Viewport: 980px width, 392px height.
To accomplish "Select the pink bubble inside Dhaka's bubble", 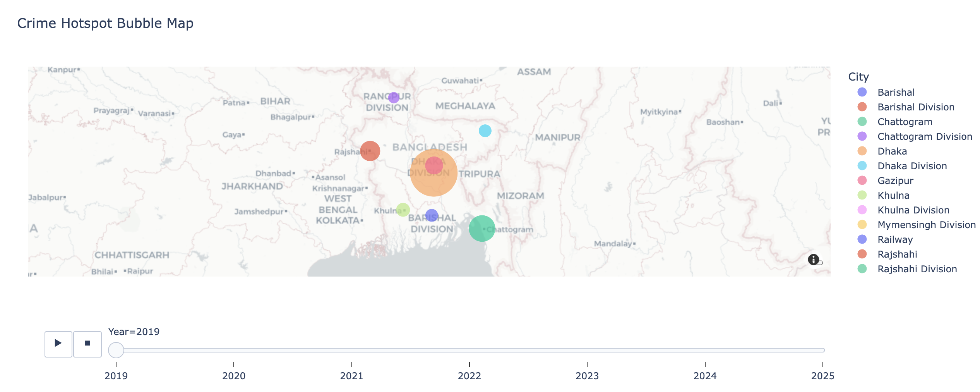I will pos(434,166).
